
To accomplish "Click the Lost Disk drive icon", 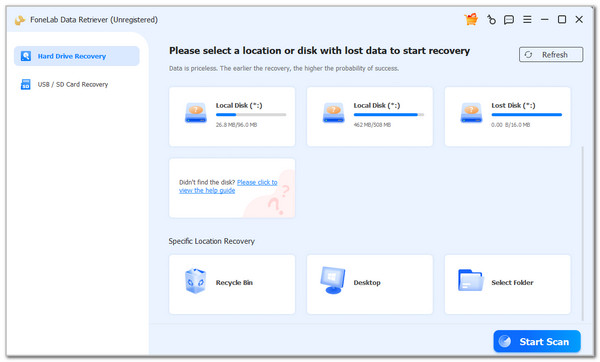I will (471, 113).
